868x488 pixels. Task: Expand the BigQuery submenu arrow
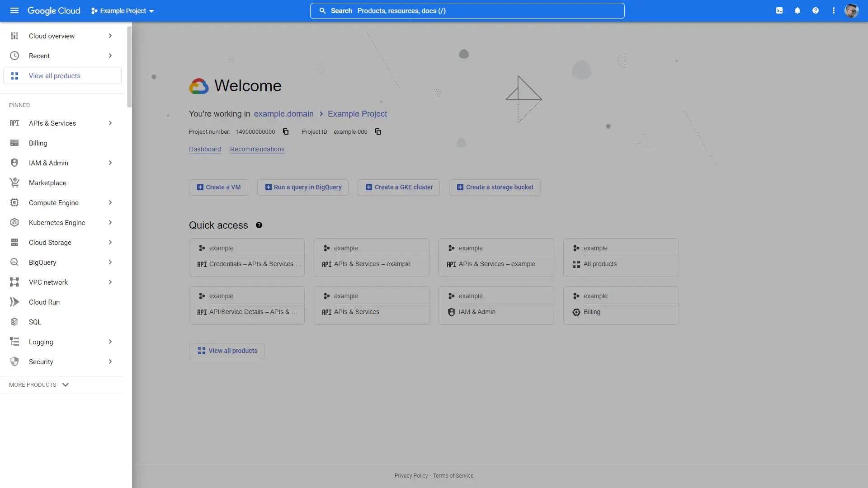click(x=110, y=262)
